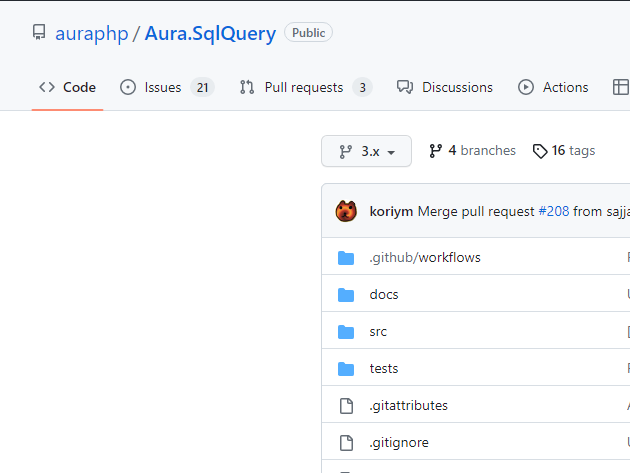Open the docs folder
630x473 pixels.
[384, 295]
